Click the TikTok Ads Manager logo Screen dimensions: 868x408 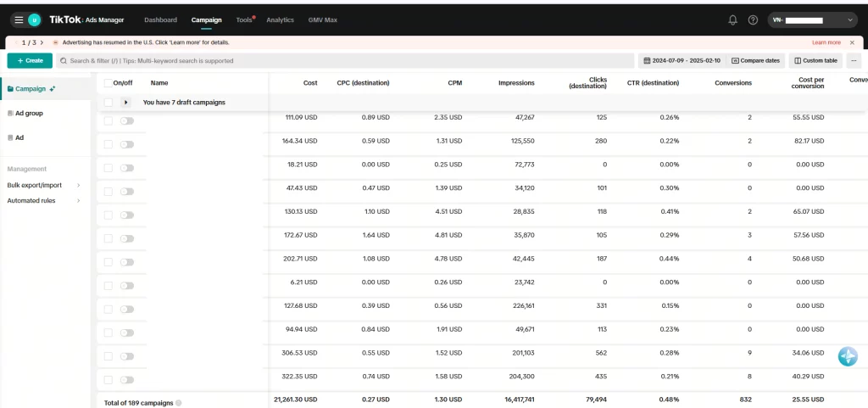pyautogui.click(x=86, y=20)
